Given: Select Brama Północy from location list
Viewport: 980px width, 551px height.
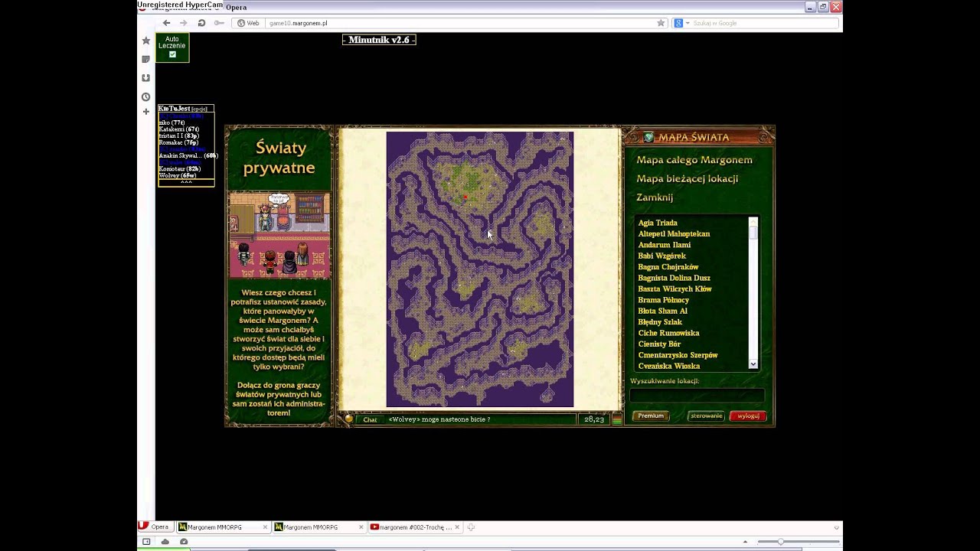Looking at the screenshot, I should click(x=664, y=300).
